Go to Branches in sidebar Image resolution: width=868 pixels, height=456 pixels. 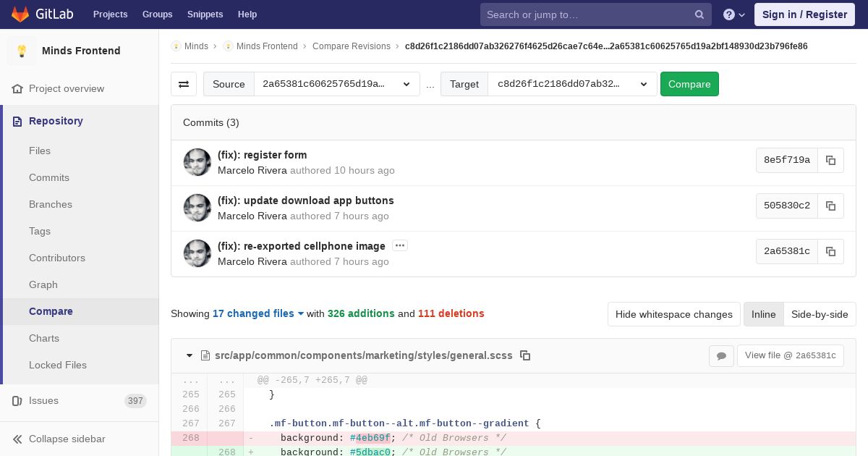tap(51, 204)
